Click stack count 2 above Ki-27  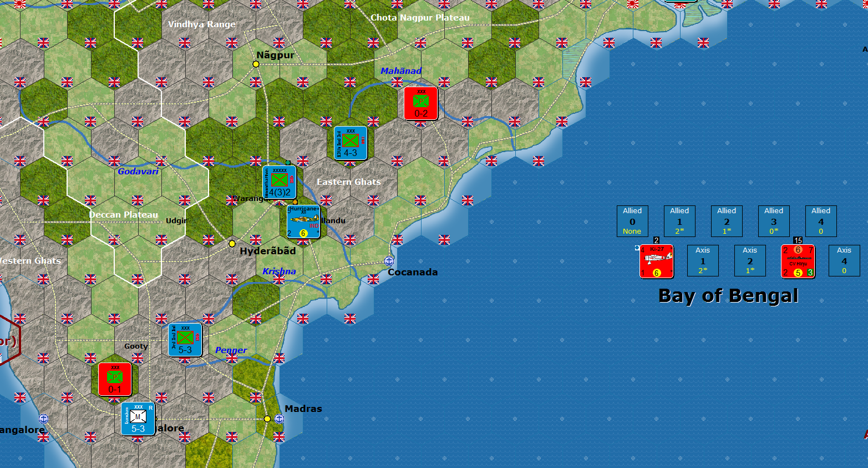[657, 240]
